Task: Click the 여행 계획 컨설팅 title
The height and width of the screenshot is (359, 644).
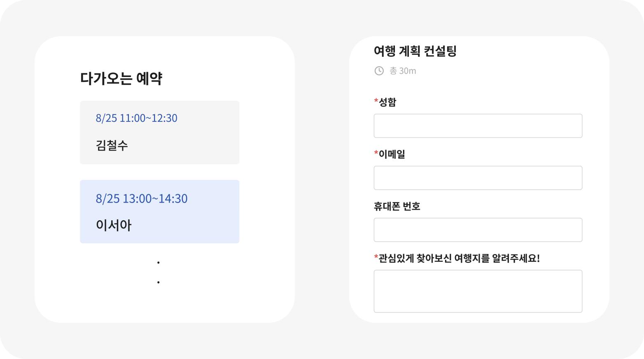Action: (415, 51)
